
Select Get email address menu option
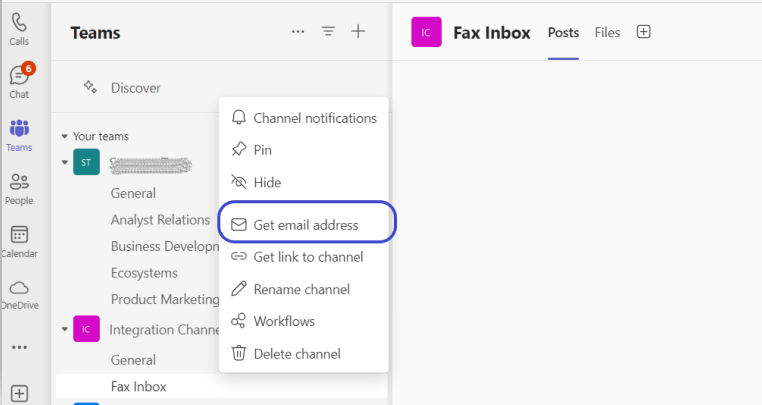307,225
